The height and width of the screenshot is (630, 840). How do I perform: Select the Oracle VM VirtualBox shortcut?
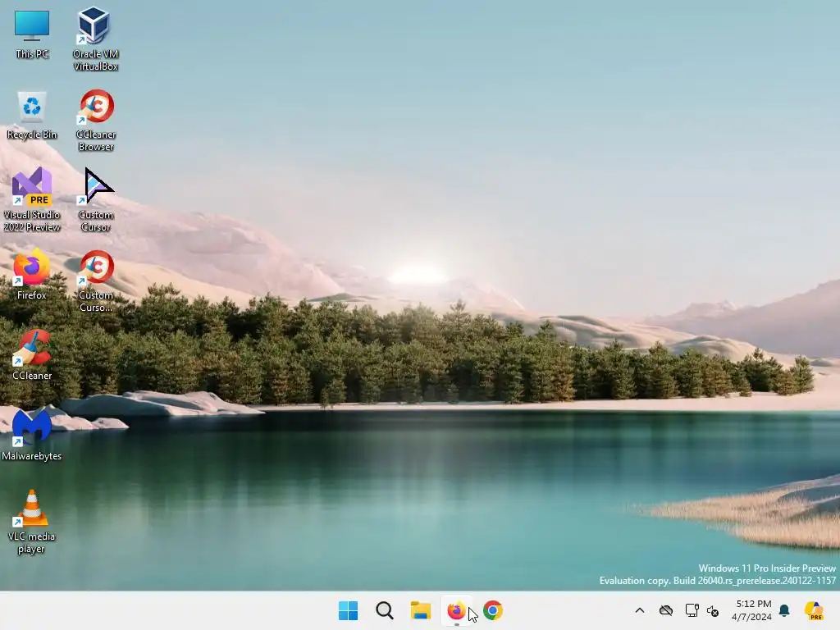(x=95, y=39)
